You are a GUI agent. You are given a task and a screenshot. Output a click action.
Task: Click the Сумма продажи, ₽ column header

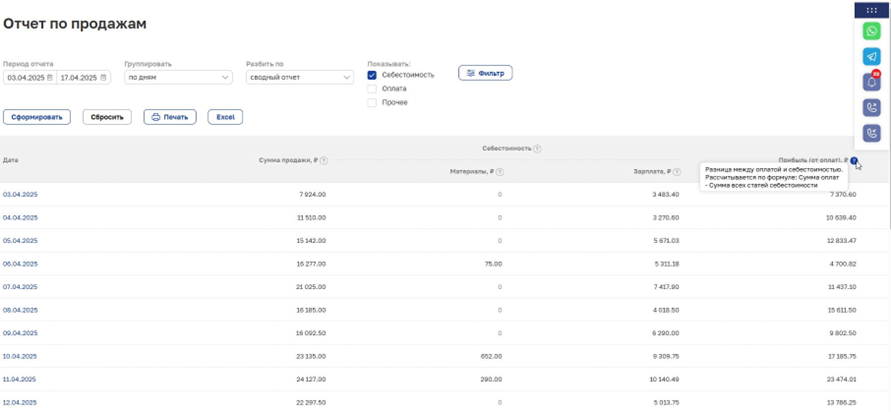[x=289, y=161]
